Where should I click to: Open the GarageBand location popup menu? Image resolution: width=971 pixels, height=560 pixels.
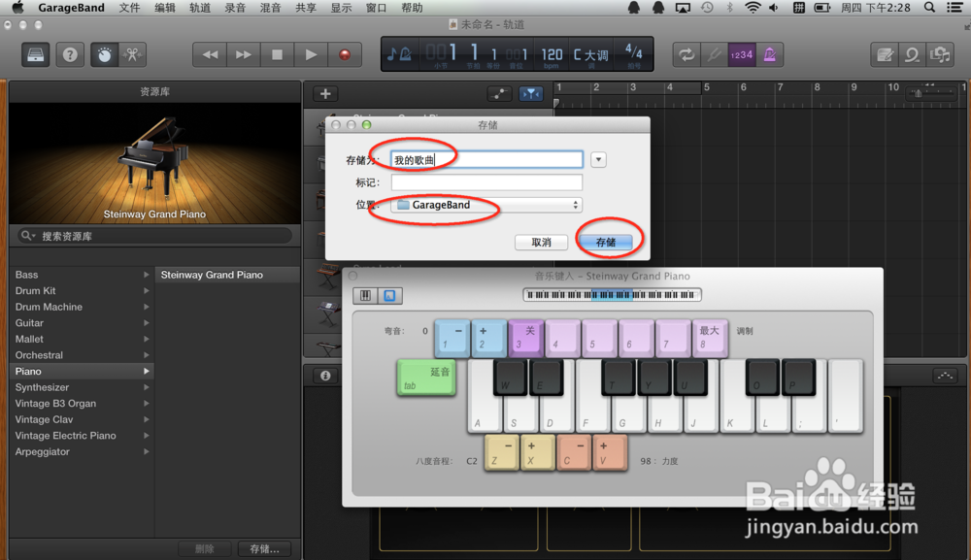coord(486,205)
